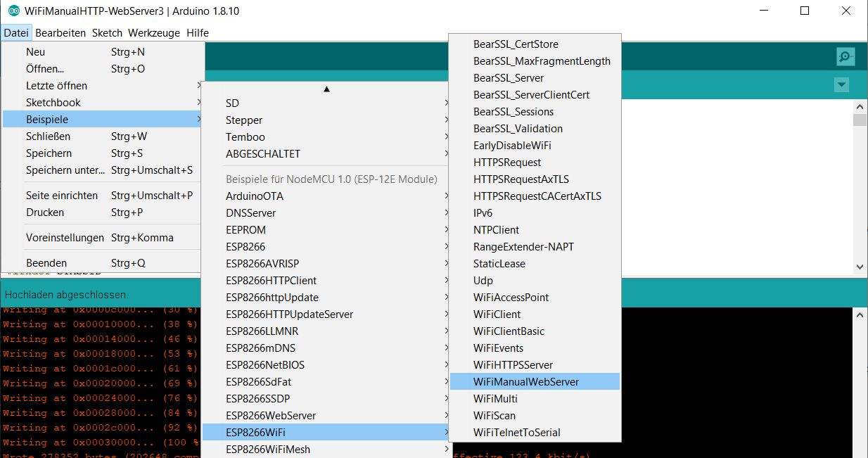Open the Hilfe menu
The height and width of the screenshot is (458, 868).
click(x=197, y=32)
